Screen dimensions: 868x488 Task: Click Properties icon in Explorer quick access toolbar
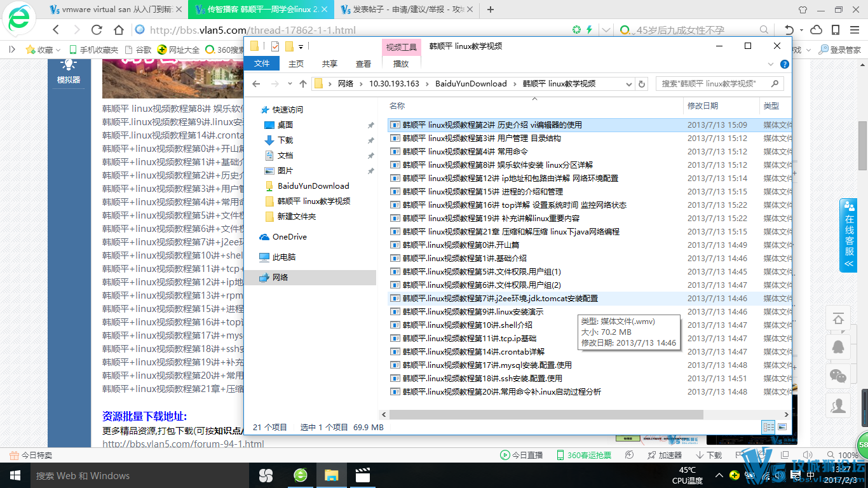click(x=275, y=46)
